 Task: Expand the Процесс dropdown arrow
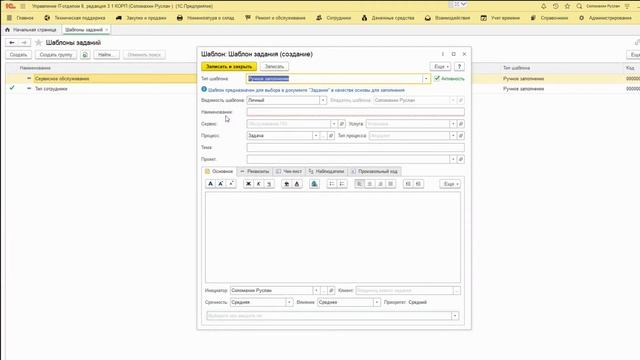(316, 136)
